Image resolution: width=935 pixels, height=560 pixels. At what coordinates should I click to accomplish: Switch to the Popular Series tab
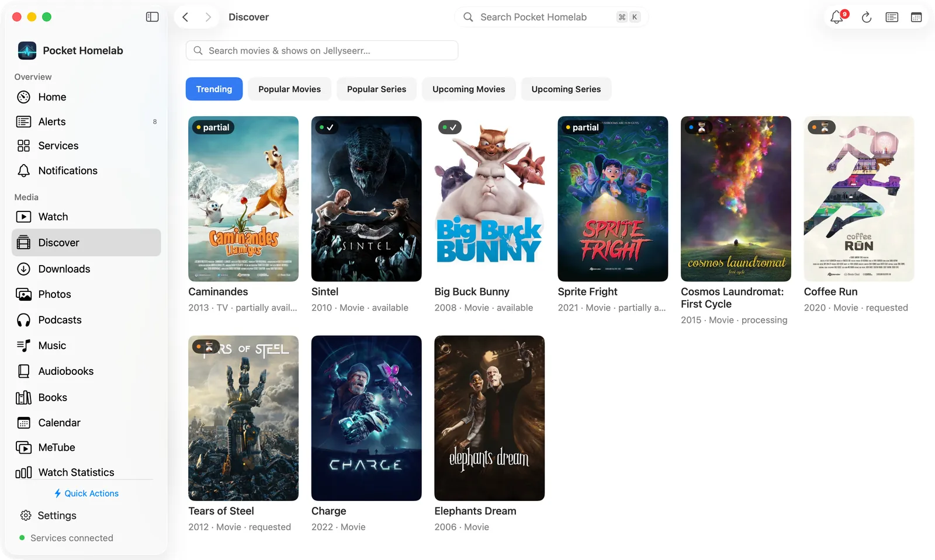pos(376,89)
